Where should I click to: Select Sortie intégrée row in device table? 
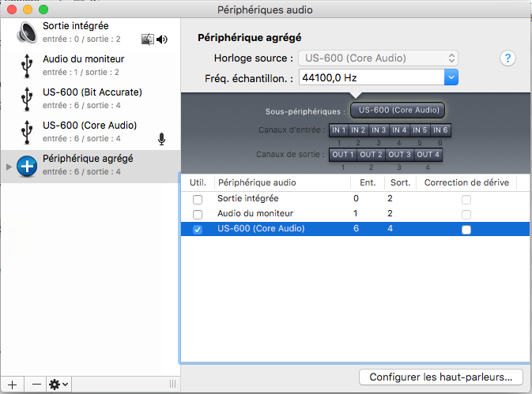click(355, 199)
